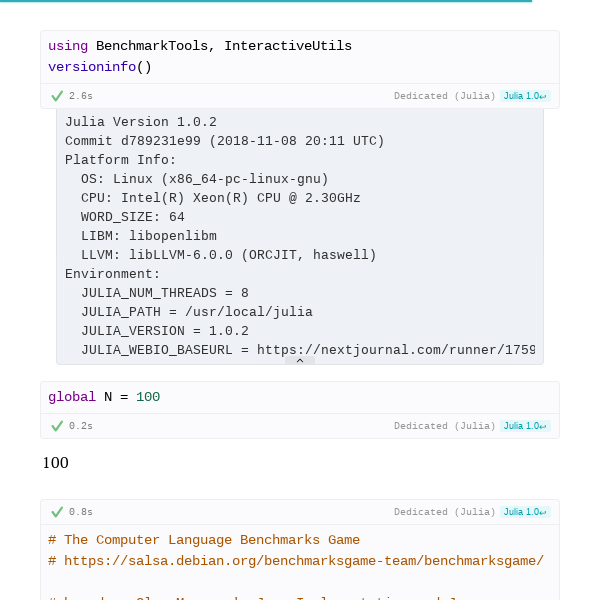Viewport: 600px width, 600px height.
Task: Click the 'JULIA_VERSION = 1.0.2' line
Action: point(165,331)
